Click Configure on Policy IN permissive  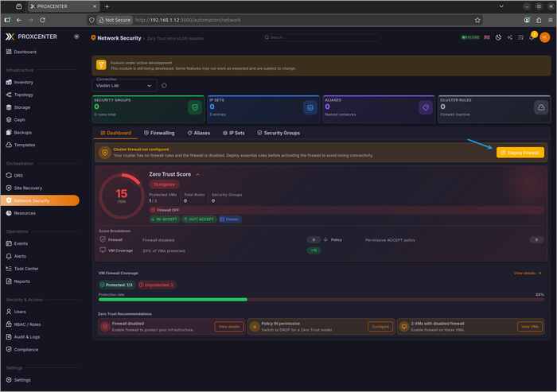(380, 327)
